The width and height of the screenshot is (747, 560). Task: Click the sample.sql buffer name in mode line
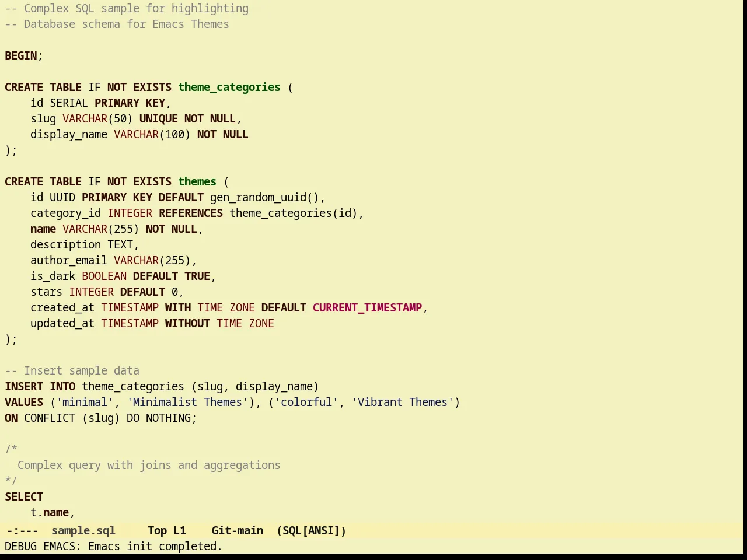click(x=83, y=531)
